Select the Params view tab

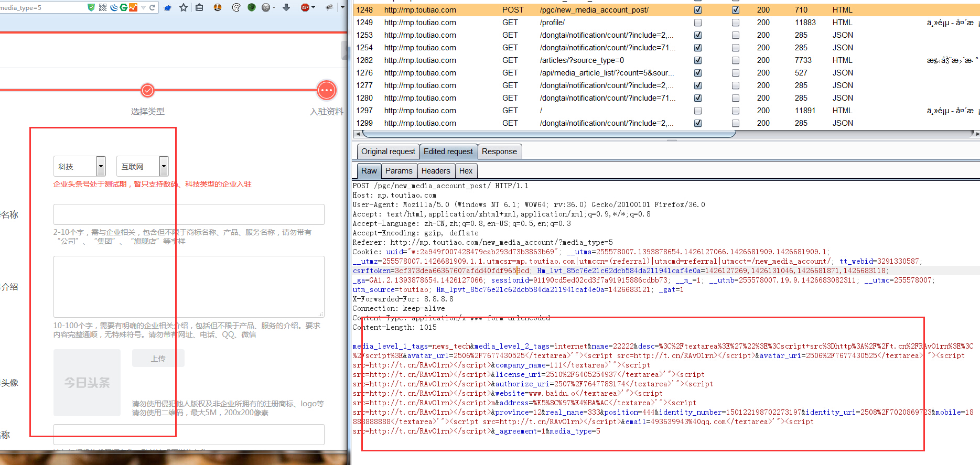[x=399, y=171]
